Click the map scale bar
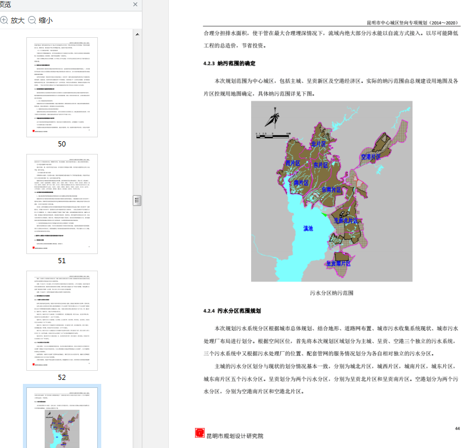The width and height of the screenshot is (476, 448). [273, 136]
